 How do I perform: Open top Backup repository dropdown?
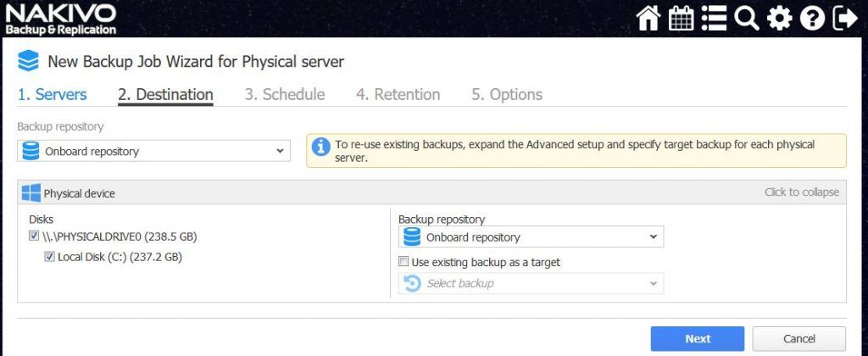tap(154, 151)
